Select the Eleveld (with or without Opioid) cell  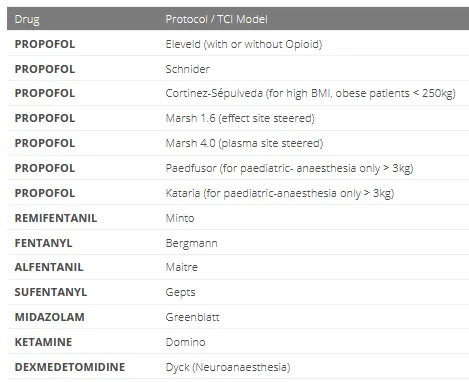(x=244, y=44)
